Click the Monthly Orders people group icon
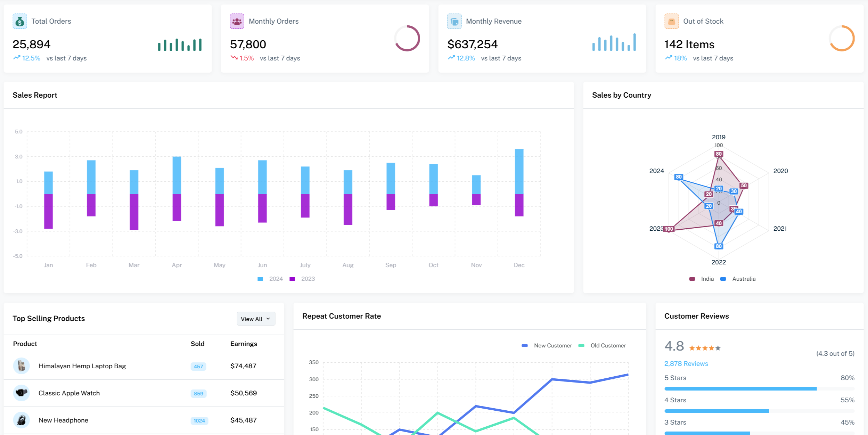This screenshot has width=868, height=435. point(237,21)
